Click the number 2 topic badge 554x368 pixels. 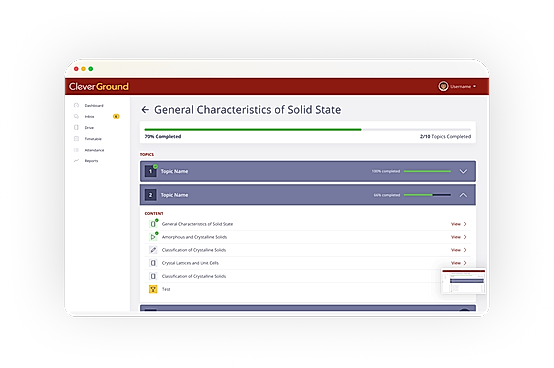coord(151,195)
